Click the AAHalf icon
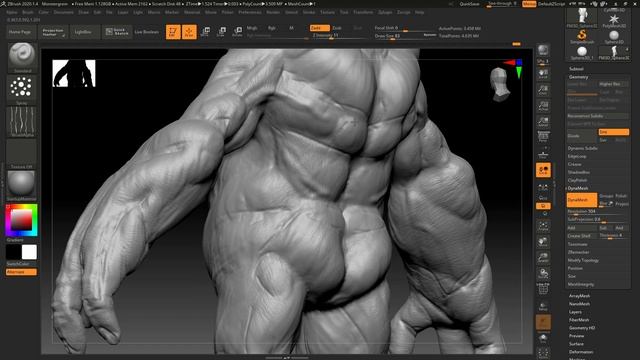 [x=543, y=122]
